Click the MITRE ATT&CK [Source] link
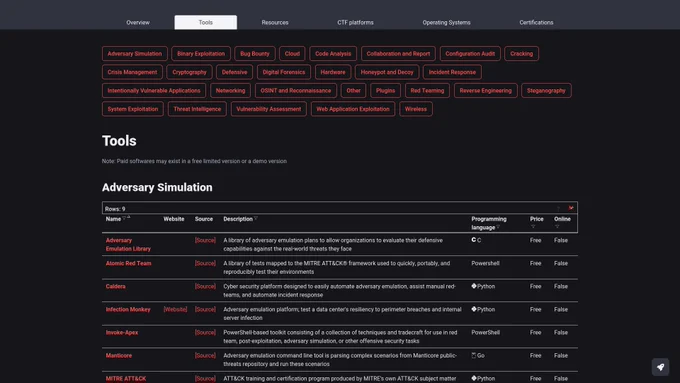The width and height of the screenshot is (680, 383). point(205,379)
